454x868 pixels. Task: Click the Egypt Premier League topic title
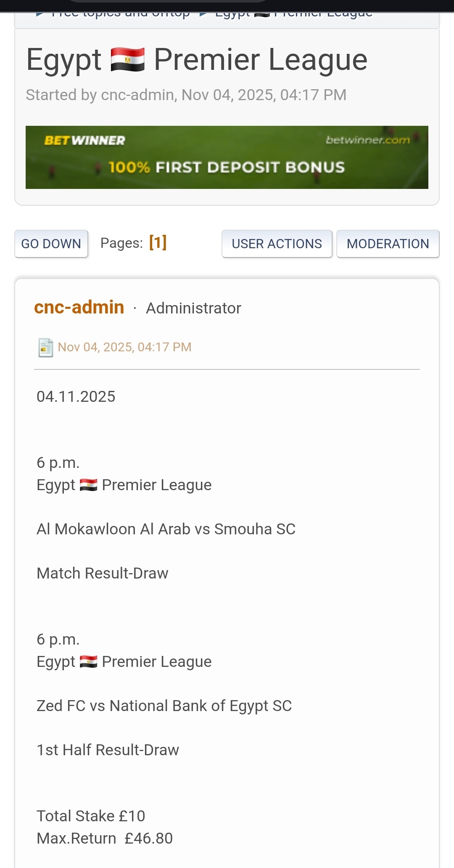pyautogui.click(x=197, y=60)
